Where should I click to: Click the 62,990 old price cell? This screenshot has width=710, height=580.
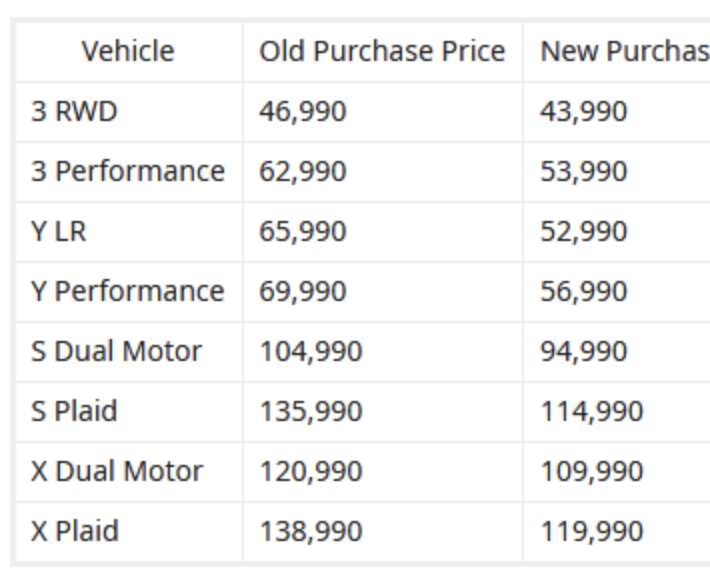303,171
